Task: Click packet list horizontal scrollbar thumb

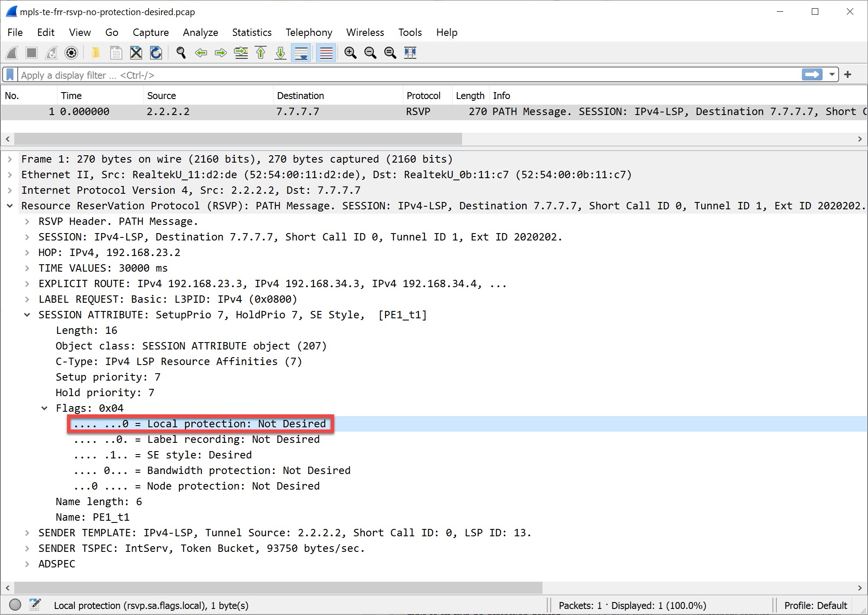Action: 238,139
